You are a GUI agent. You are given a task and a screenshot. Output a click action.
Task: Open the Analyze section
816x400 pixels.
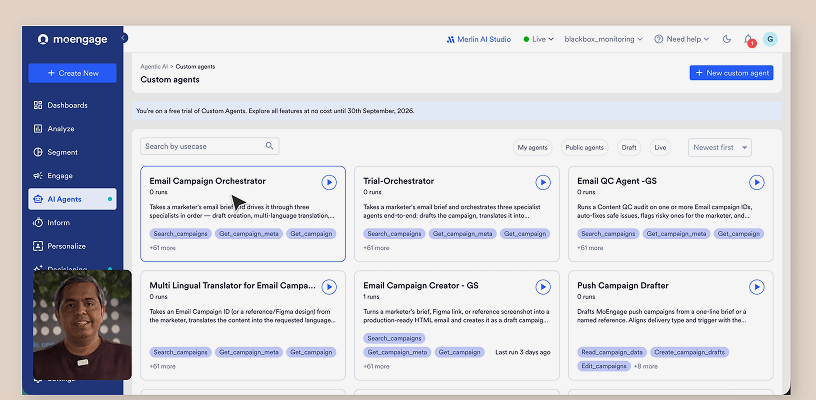72,128
